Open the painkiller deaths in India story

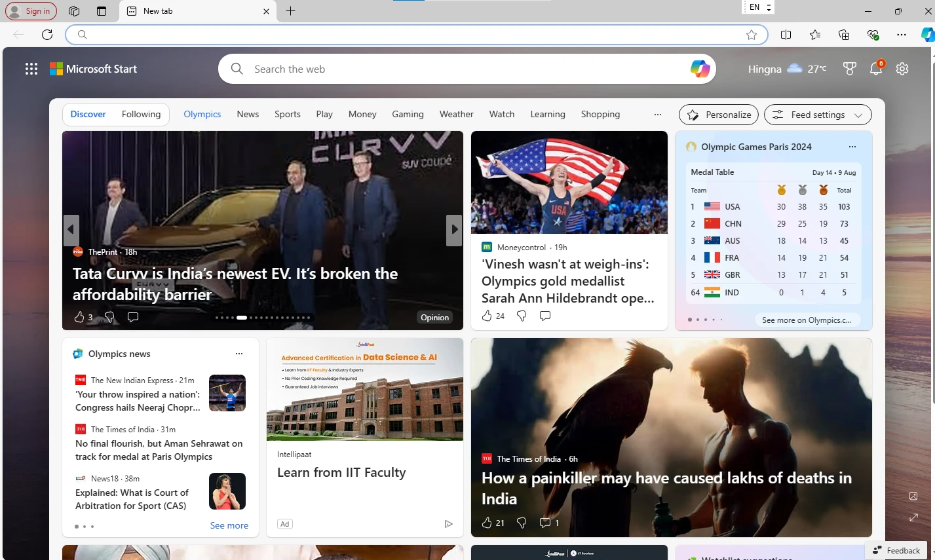[667, 489]
